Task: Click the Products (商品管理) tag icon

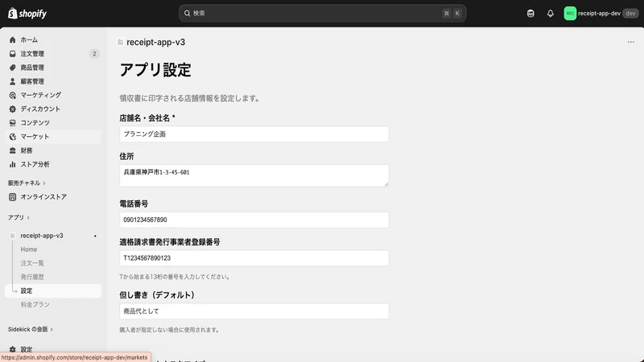Action: click(x=12, y=68)
